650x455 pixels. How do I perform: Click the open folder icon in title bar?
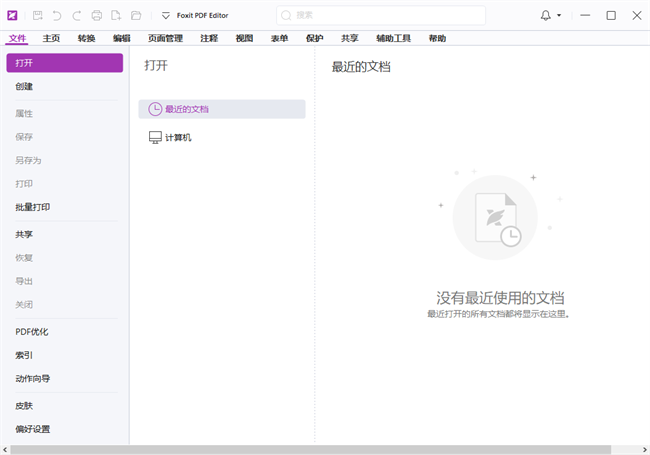[136, 16]
